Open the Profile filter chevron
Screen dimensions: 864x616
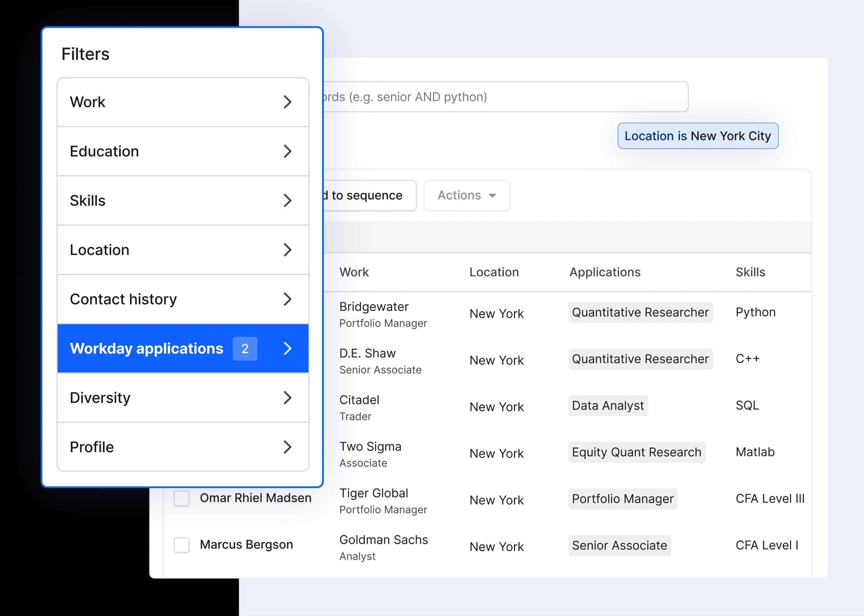point(287,447)
